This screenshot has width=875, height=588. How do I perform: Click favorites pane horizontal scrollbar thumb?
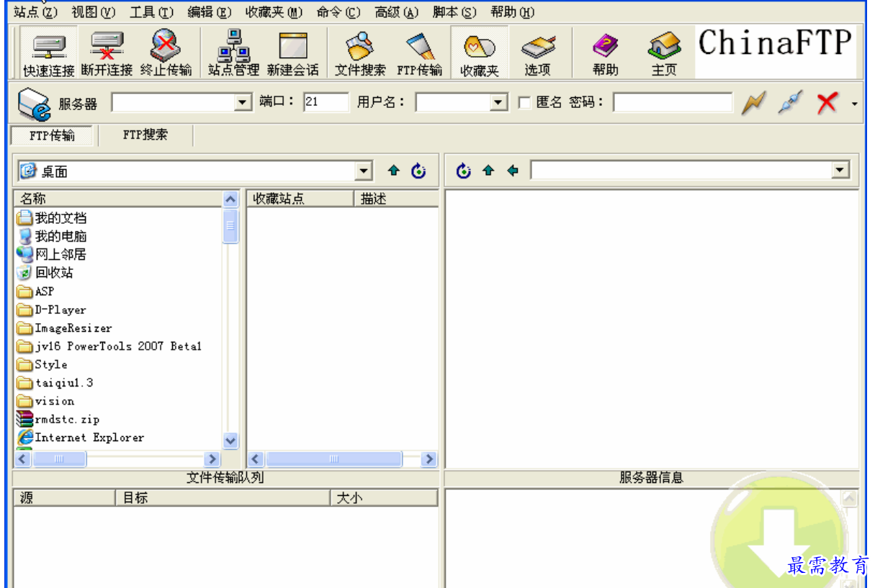click(x=334, y=458)
